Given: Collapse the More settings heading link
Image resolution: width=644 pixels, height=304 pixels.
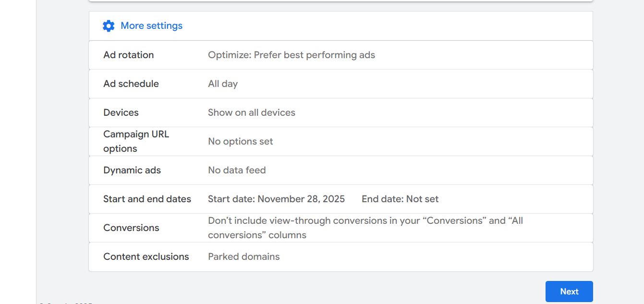Looking at the screenshot, I should [151, 26].
